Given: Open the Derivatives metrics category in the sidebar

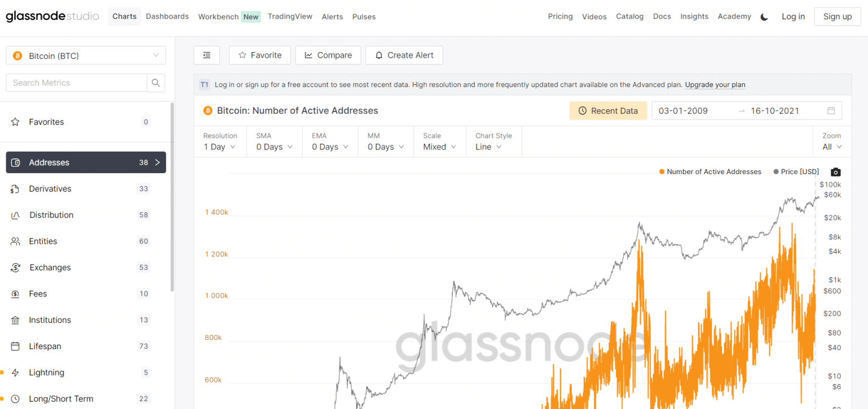Looking at the screenshot, I should (x=50, y=188).
